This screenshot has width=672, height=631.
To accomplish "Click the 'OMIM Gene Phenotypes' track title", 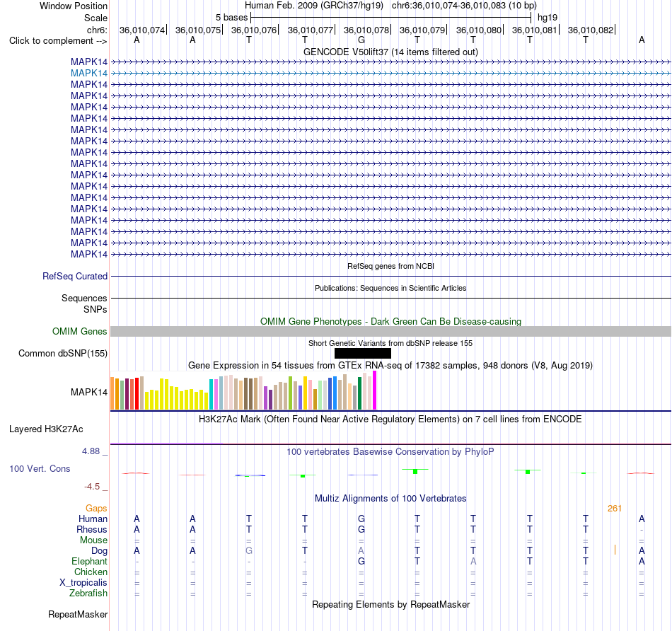I will [x=391, y=321].
